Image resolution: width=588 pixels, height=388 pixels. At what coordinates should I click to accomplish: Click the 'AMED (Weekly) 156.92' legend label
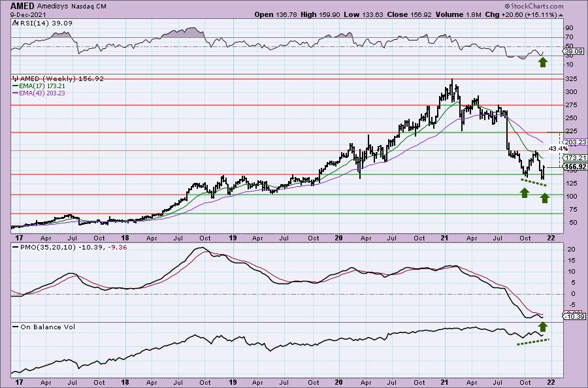61,79
